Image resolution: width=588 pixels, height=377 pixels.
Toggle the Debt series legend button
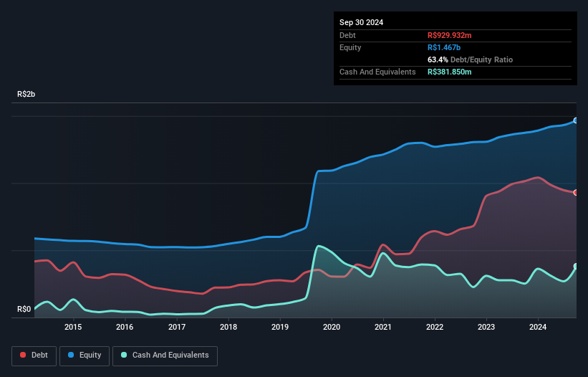[34, 355]
